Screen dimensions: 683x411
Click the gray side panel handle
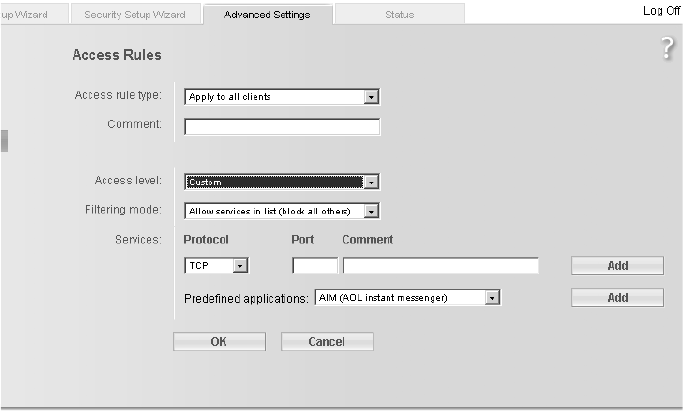pyautogui.click(x=4, y=141)
